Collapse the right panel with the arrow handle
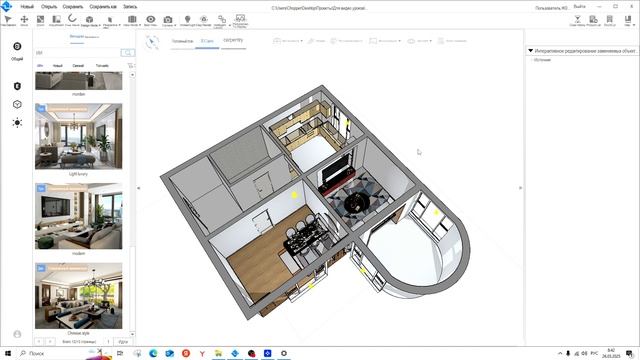 tap(520, 188)
